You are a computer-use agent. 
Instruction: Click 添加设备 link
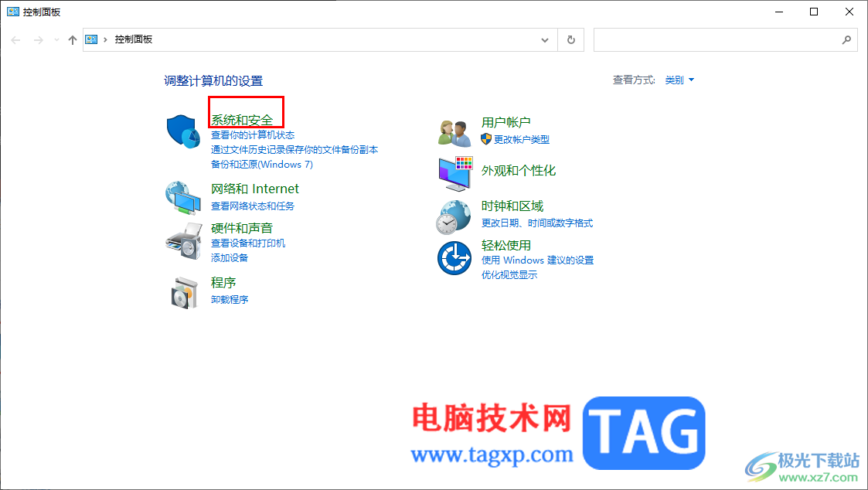[x=230, y=258]
